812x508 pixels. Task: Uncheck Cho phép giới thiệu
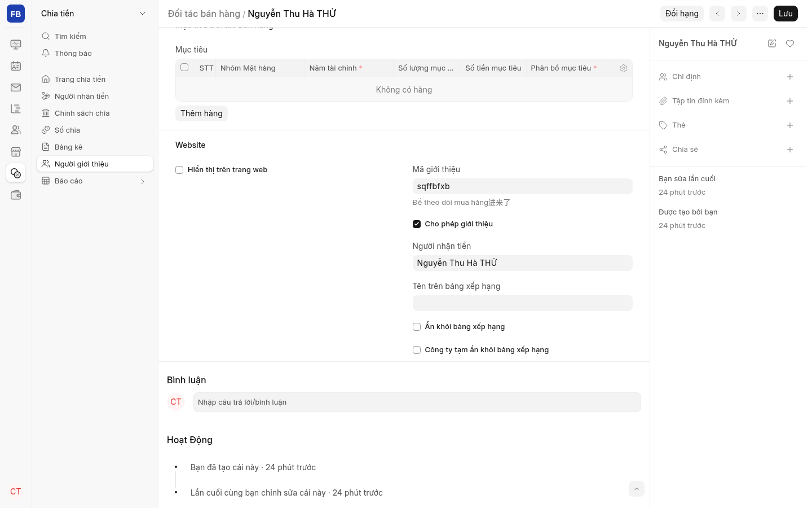pos(417,224)
